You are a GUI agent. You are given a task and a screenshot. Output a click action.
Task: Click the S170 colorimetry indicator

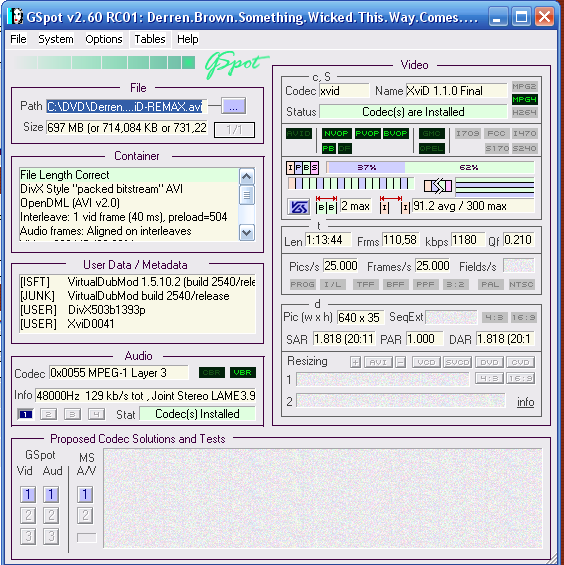(x=496, y=148)
